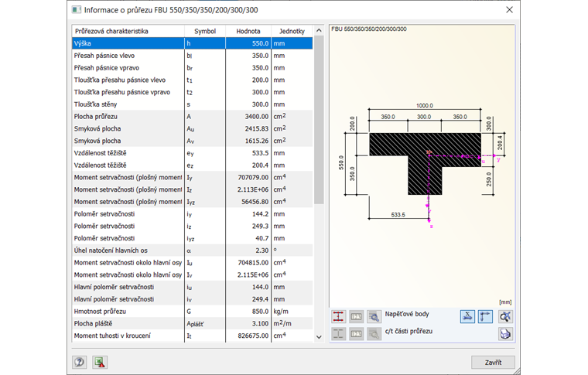This screenshot has height=375, width=588.
Task: Show stress point numbers icon
Action: pyautogui.click(x=357, y=315)
